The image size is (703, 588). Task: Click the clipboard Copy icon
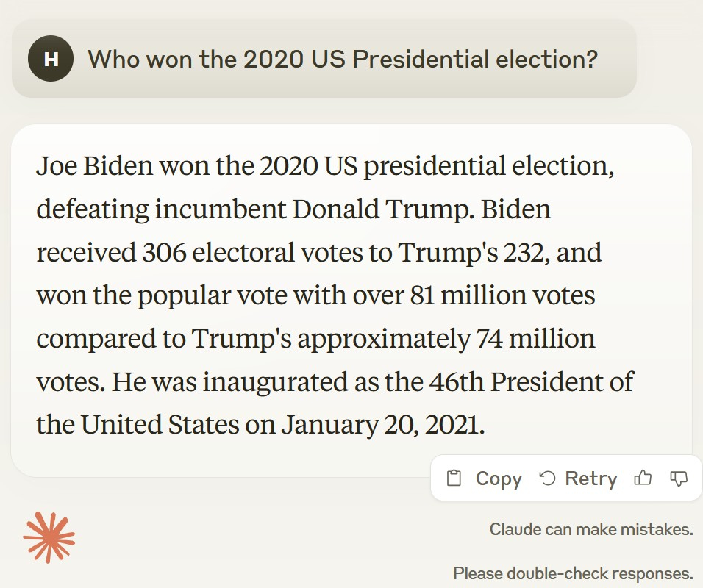454,478
